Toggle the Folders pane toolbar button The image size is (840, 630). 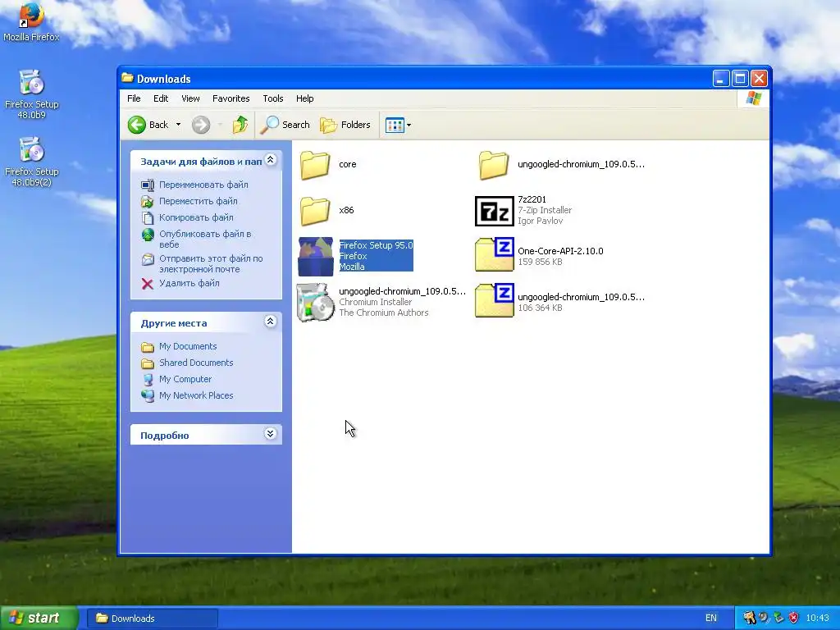click(345, 125)
